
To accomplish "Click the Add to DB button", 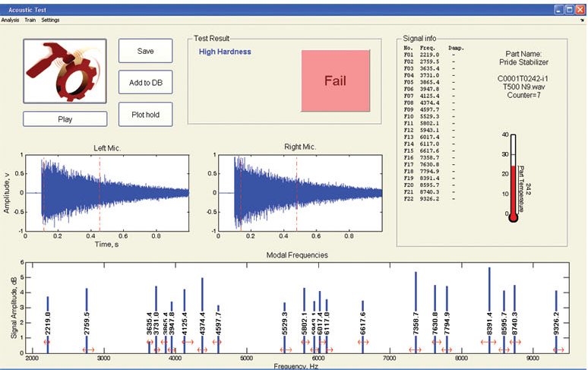I will (x=146, y=83).
